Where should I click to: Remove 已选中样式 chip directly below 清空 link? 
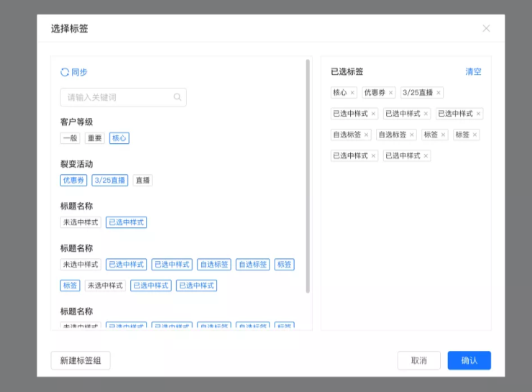pyautogui.click(x=478, y=114)
